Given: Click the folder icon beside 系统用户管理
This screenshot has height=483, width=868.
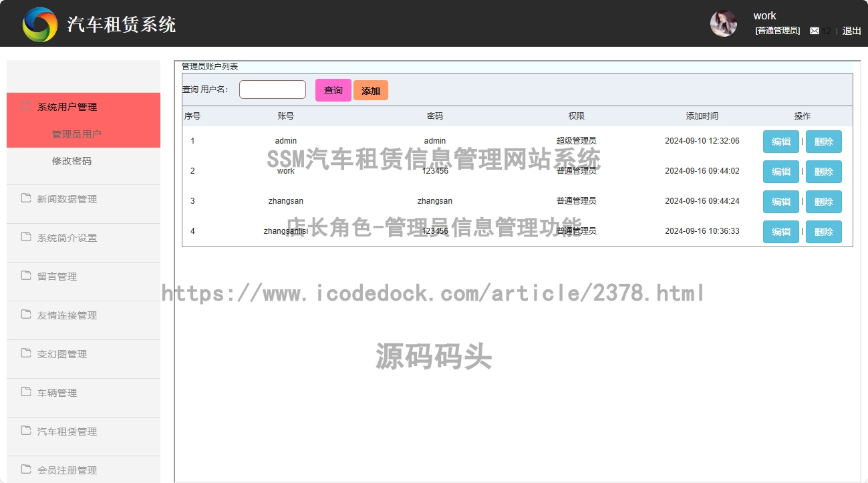Looking at the screenshot, I should (26, 106).
